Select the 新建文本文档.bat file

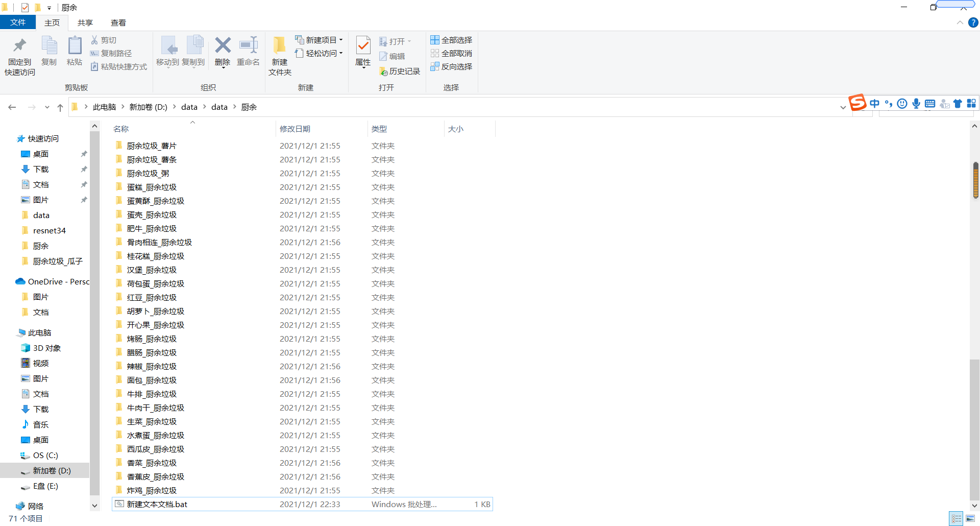(157, 504)
